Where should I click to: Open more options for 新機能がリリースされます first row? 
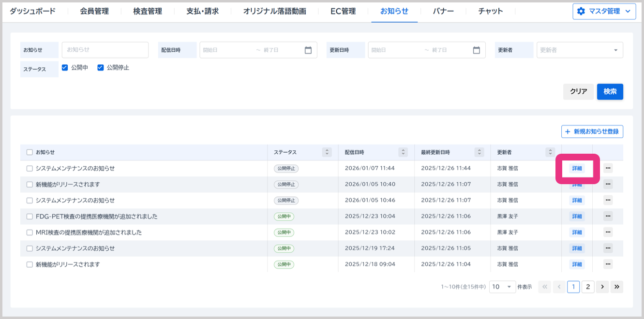(608, 184)
